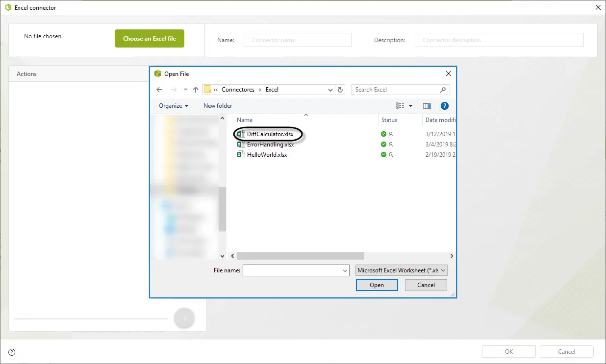Click the New folder toolbar item

[218, 106]
